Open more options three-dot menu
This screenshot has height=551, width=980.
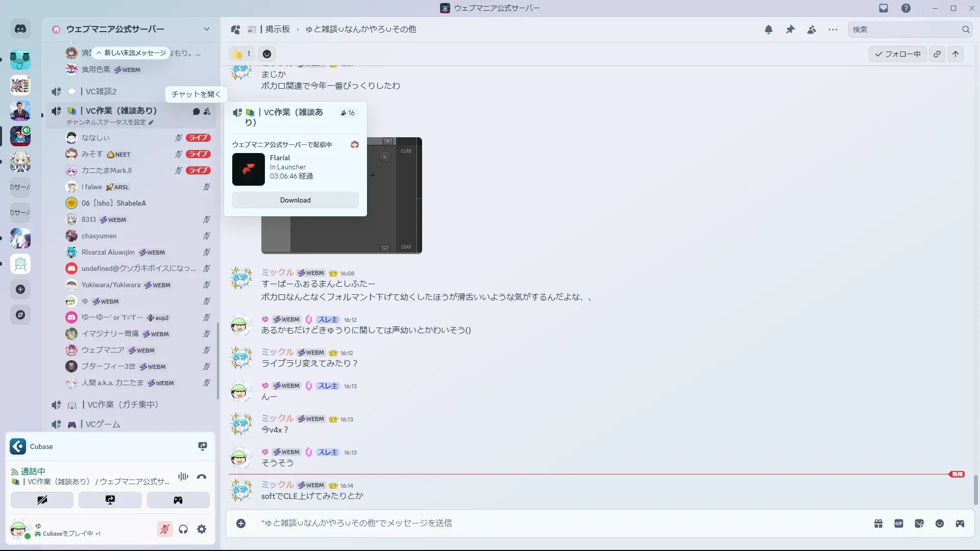click(x=833, y=30)
